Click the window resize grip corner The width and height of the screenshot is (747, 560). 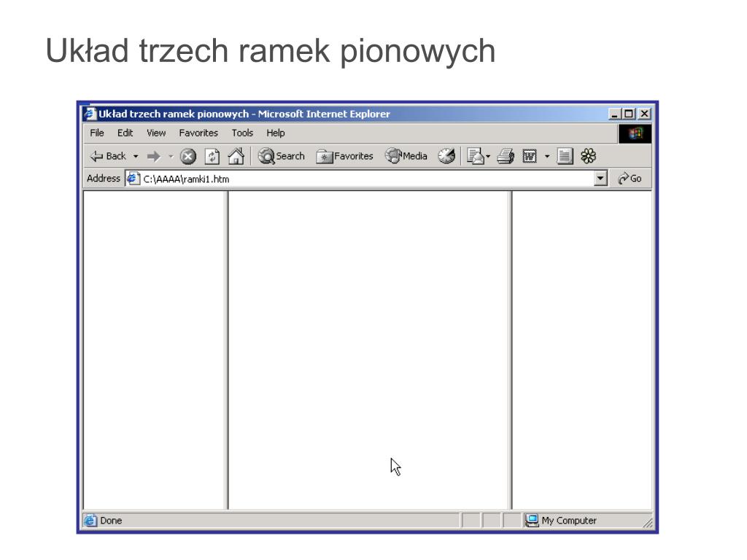[648, 522]
